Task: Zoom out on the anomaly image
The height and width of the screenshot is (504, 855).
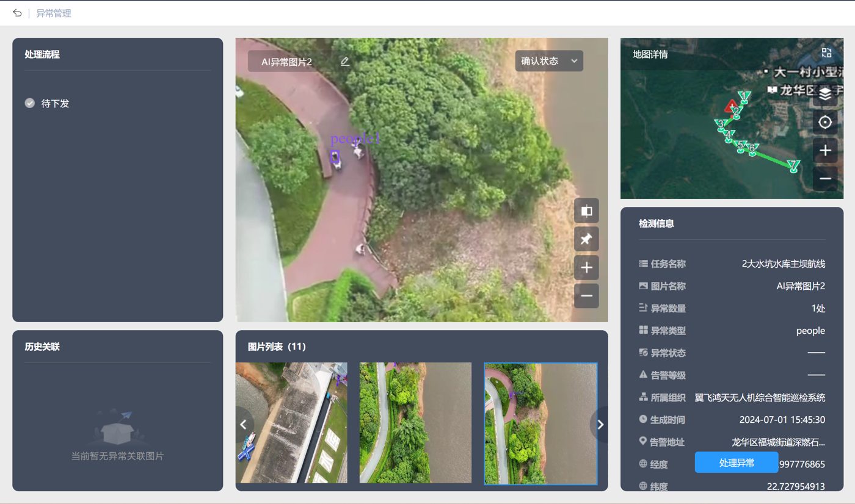Action: click(586, 296)
